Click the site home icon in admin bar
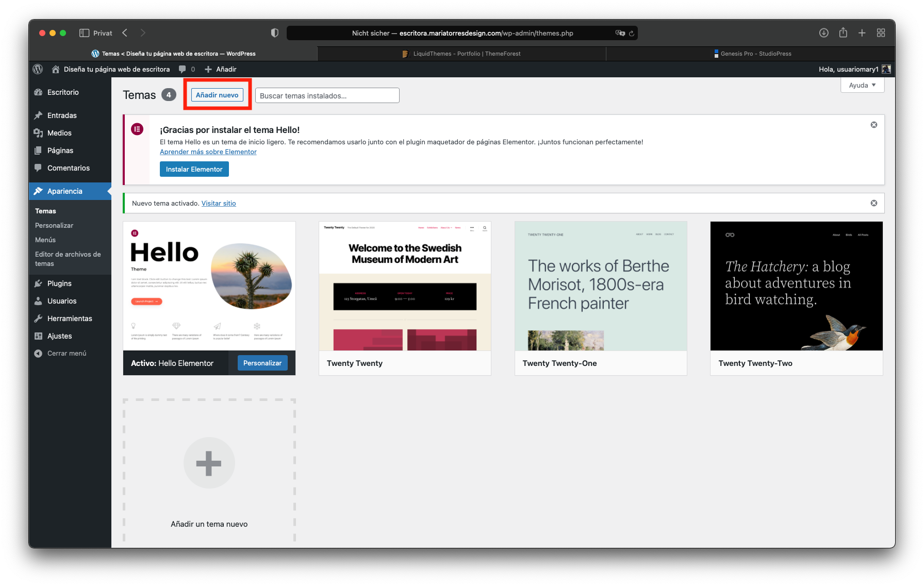This screenshot has width=924, height=586. [x=56, y=69]
